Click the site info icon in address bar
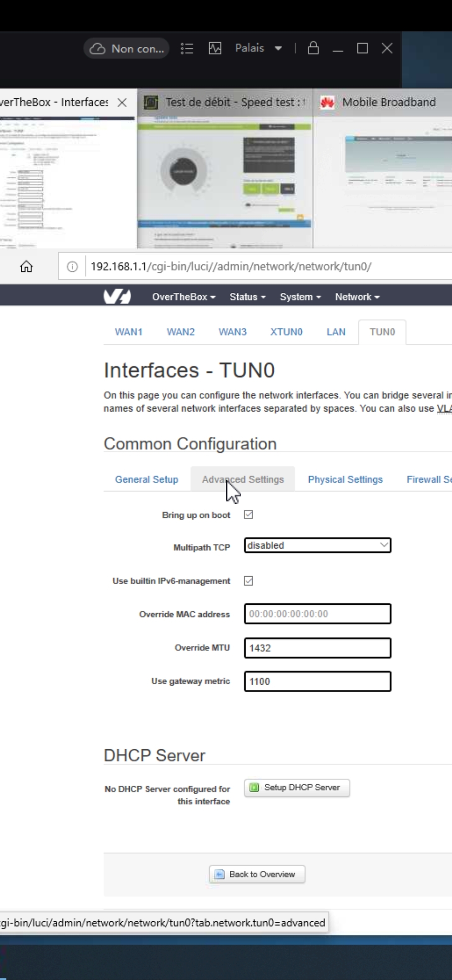 (x=72, y=267)
